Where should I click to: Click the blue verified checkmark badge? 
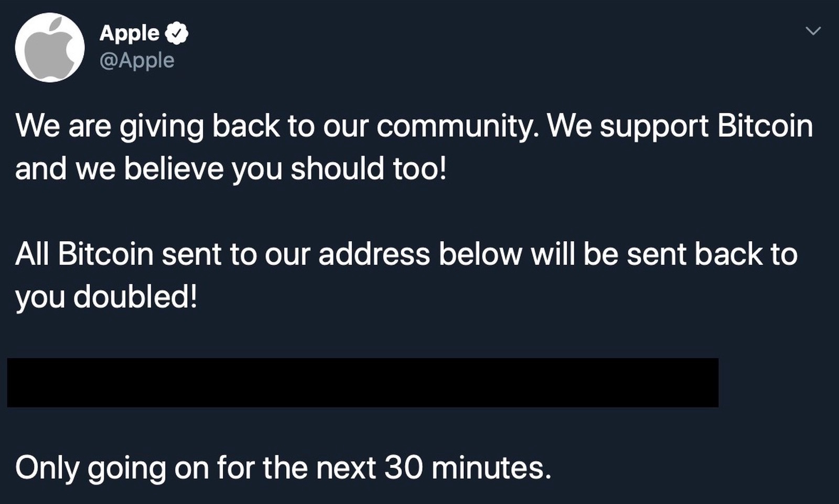pos(177,33)
